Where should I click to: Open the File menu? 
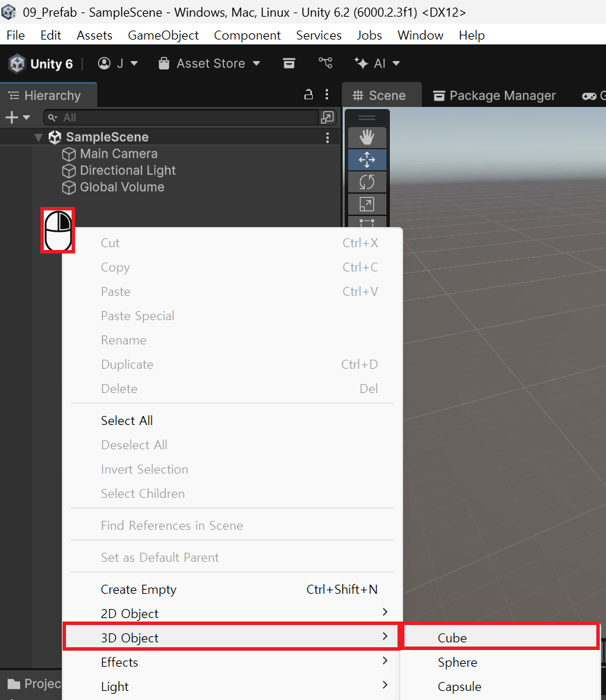click(x=16, y=35)
